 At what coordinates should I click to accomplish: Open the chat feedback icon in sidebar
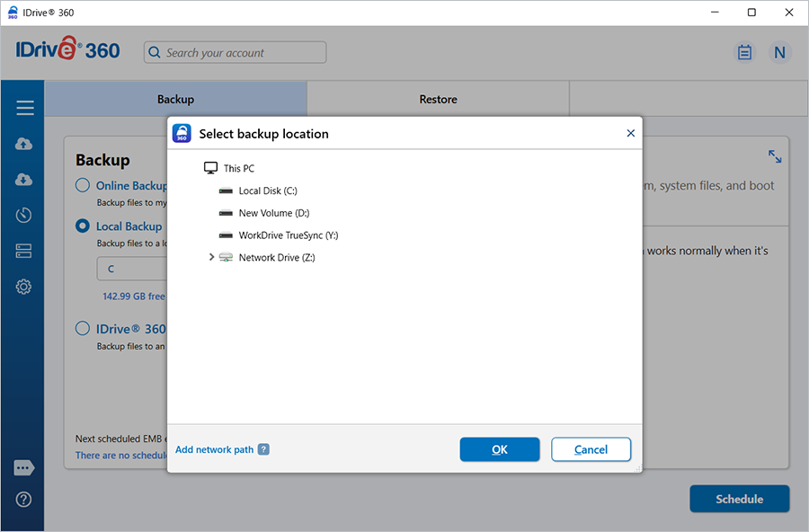coord(24,468)
